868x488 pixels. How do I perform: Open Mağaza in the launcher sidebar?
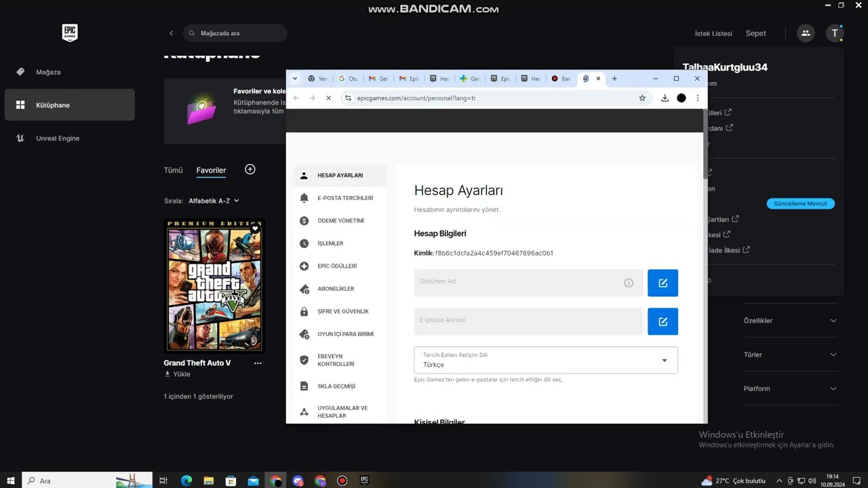point(69,72)
